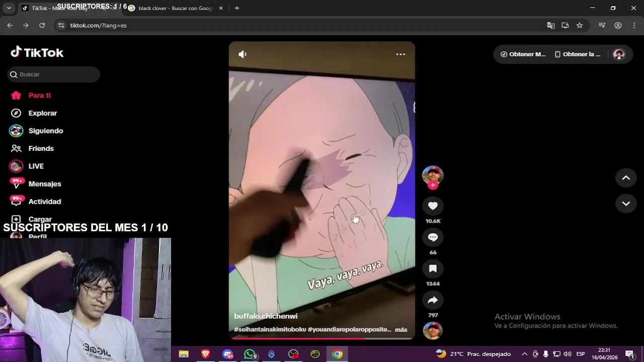Open the volume control in system tray
This screenshot has width=644, height=362.
pyautogui.click(x=568, y=354)
